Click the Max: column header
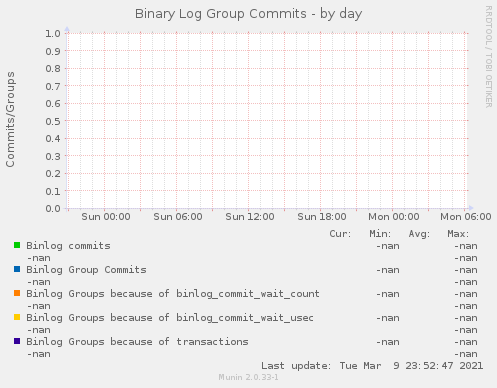Image resolution: width=497 pixels, height=388 pixels. 458,234
